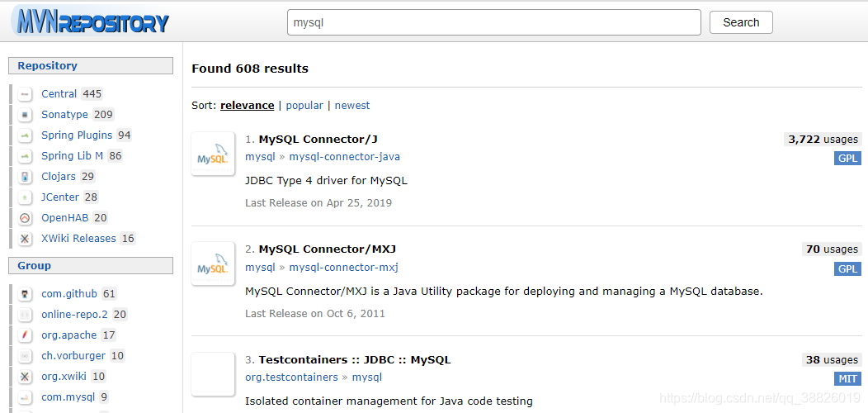Click the GPL badge of Connector/J
Screen dimensions: 868x413
(x=847, y=159)
